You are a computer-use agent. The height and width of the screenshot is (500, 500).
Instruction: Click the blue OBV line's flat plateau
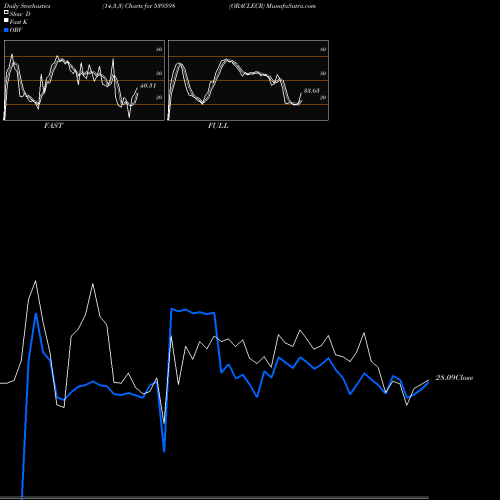click(x=193, y=311)
